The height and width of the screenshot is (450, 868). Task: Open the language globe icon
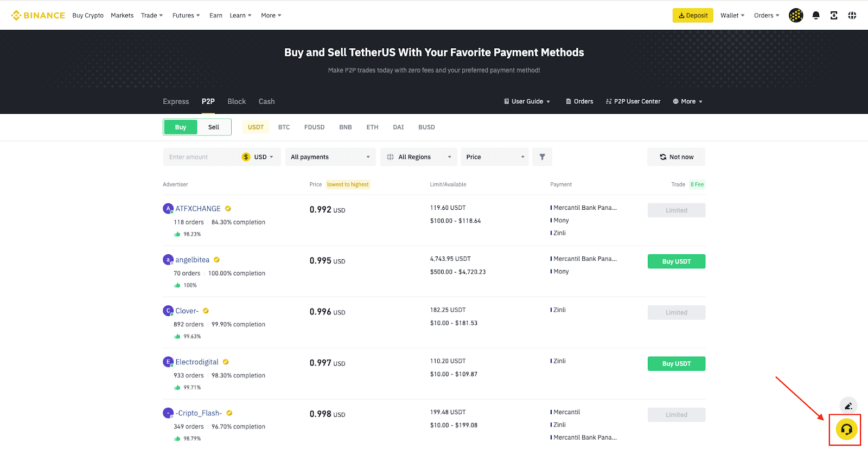coord(852,15)
